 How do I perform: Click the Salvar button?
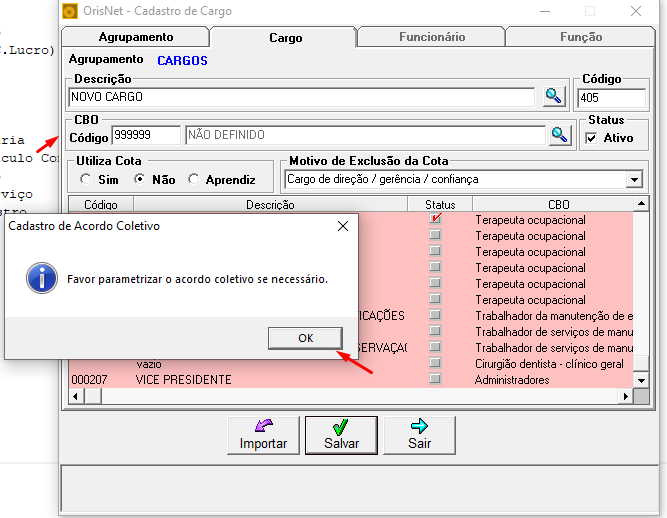(341, 435)
